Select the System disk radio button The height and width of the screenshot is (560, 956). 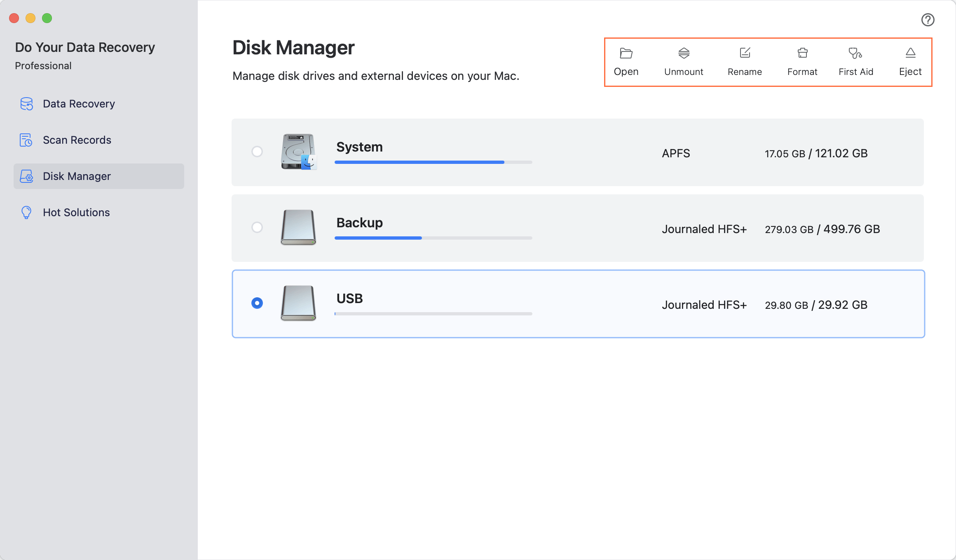[257, 152]
